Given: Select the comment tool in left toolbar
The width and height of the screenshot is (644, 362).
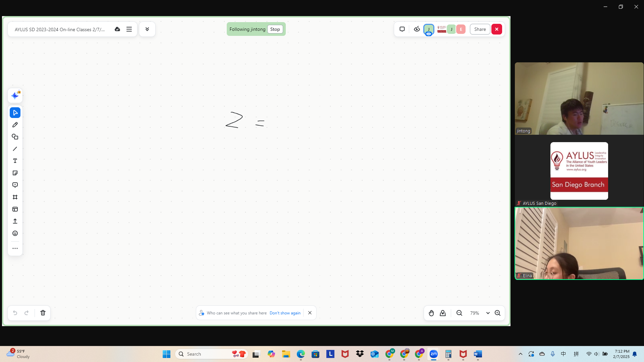Looking at the screenshot, I should [15, 185].
